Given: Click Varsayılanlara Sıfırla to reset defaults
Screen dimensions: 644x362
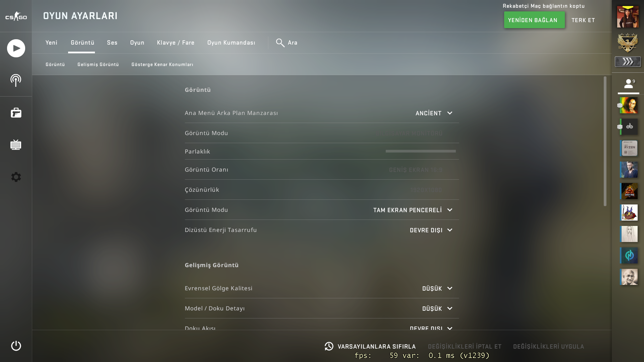Looking at the screenshot, I should click(x=370, y=346).
